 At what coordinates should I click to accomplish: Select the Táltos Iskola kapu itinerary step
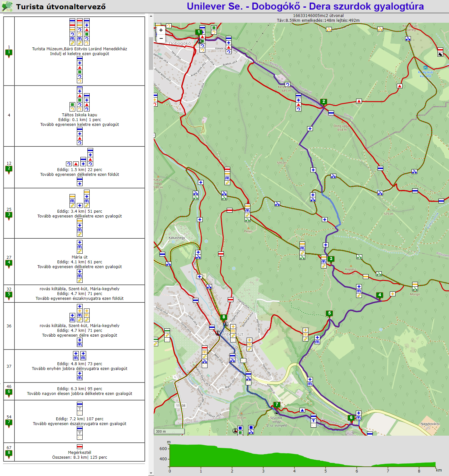click(79, 115)
